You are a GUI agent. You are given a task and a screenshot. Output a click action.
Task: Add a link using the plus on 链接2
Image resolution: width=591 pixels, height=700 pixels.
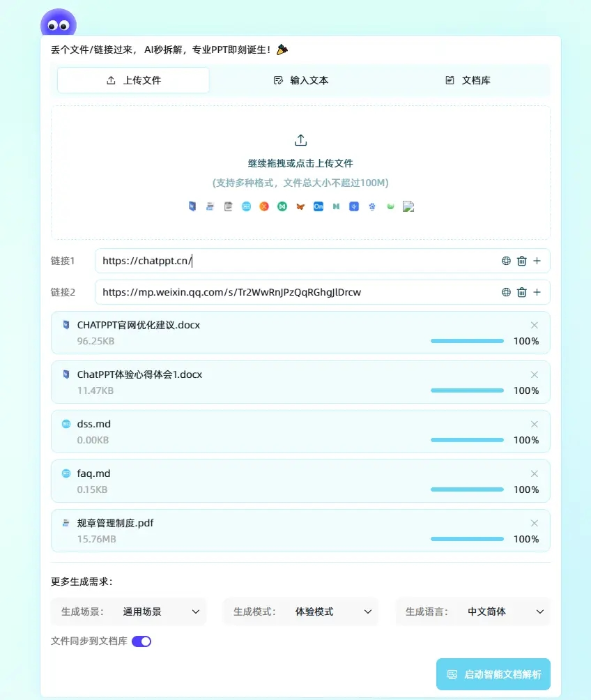(537, 292)
